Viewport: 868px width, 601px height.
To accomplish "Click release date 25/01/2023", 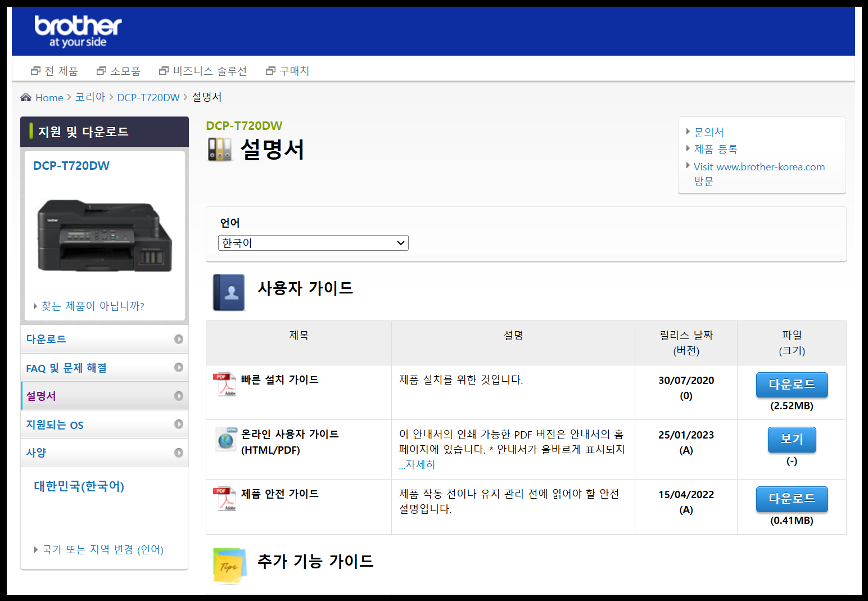I will pyautogui.click(x=686, y=435).
